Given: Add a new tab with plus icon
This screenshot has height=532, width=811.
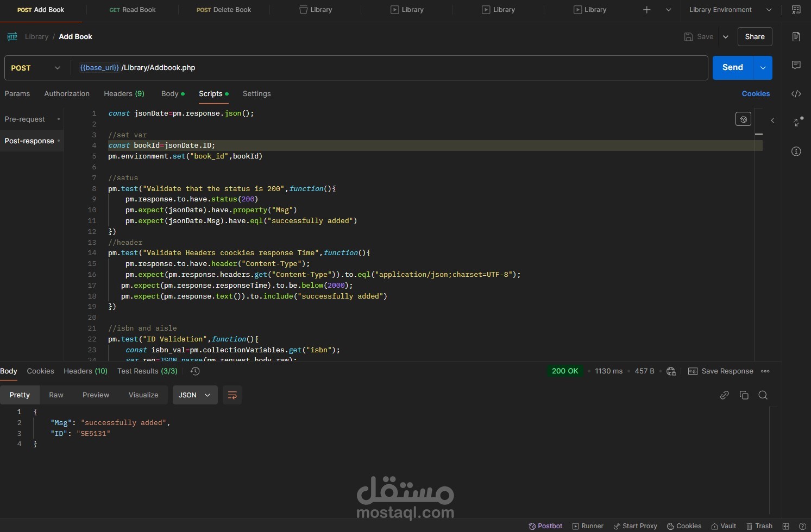Looking at the screenshot, I should [x=646, y=10].
